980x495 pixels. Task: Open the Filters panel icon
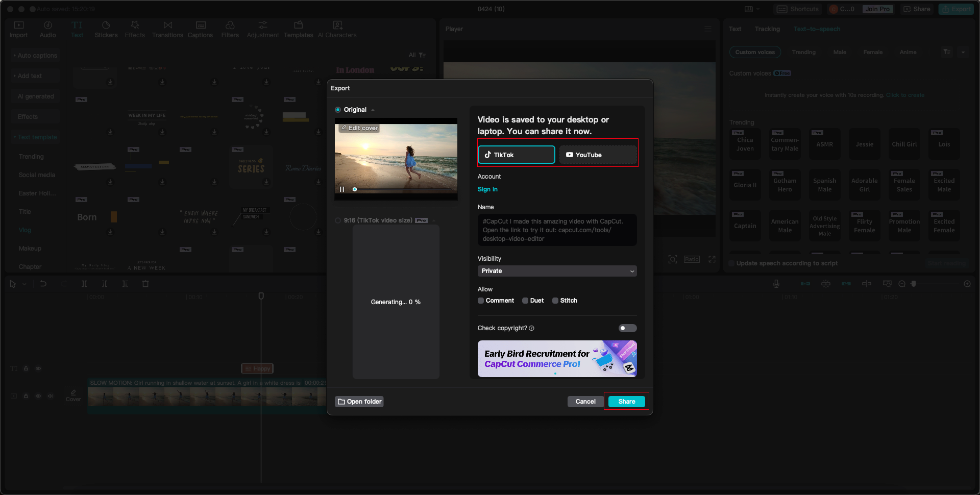coord(230,29)
